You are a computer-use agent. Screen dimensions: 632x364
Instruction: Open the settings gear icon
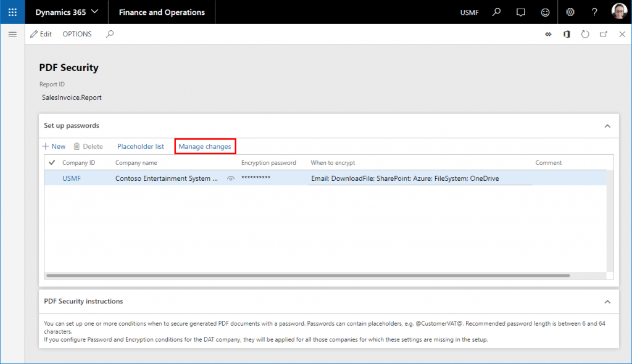[x=570, y=12]
